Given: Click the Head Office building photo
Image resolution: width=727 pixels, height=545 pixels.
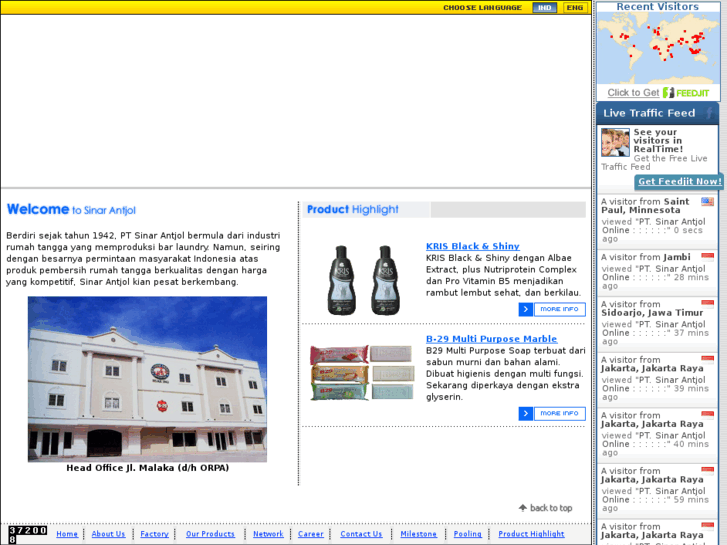Looking at the screenshot, I should 147,379.
